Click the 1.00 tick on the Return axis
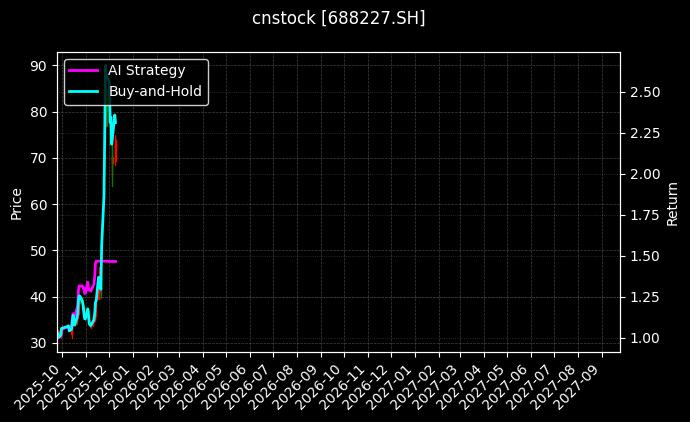The image size is (690, 422). 645,338
